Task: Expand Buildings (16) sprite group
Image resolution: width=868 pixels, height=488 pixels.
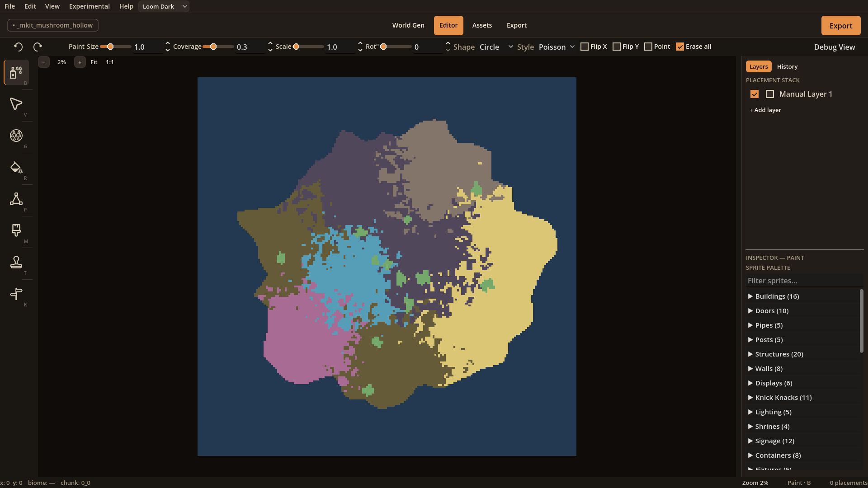Action: coord(802,296)
